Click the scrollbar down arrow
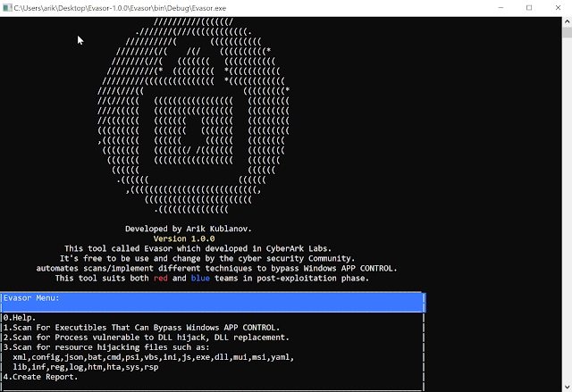The width and height of the screenshot is (572, 392). click(x=567, y=387)
